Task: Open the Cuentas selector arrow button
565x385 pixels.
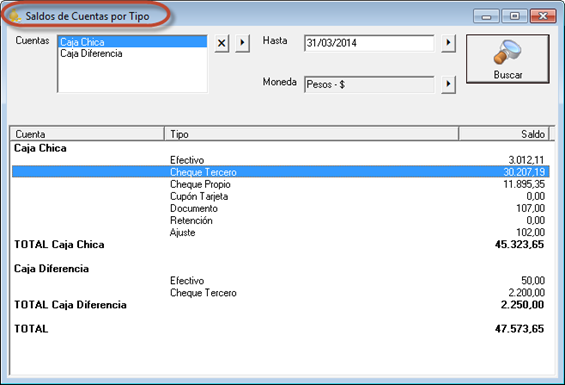Action: [x=243, y=43]
